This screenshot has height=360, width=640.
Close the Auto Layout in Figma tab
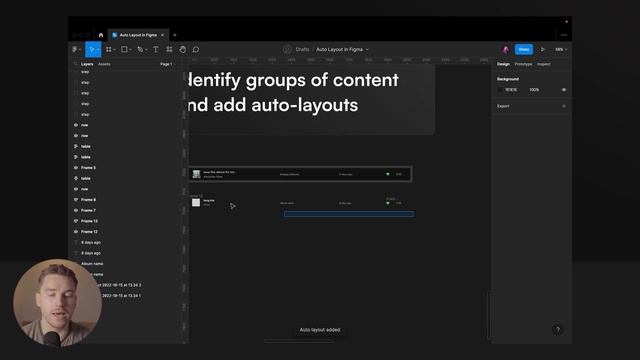pyautogui.click(x=162, y=35)
